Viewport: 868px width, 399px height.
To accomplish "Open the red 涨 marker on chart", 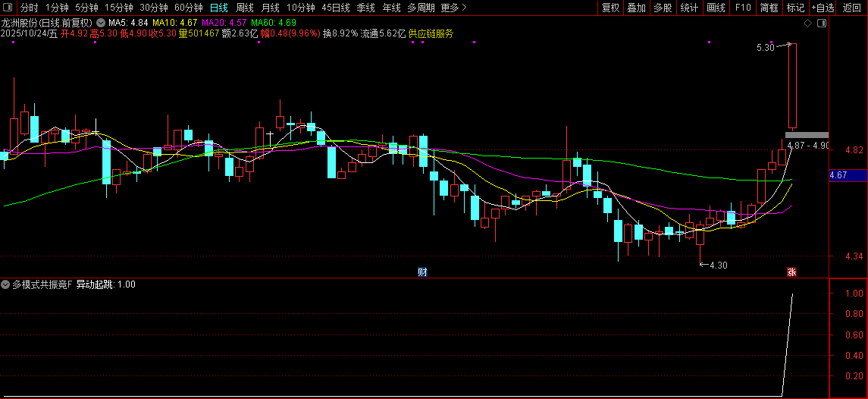I will [x=791, y=272].
